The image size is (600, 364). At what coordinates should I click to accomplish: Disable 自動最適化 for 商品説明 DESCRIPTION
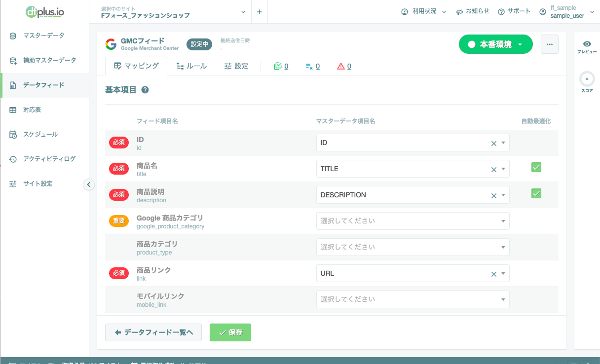click(536, 193)
